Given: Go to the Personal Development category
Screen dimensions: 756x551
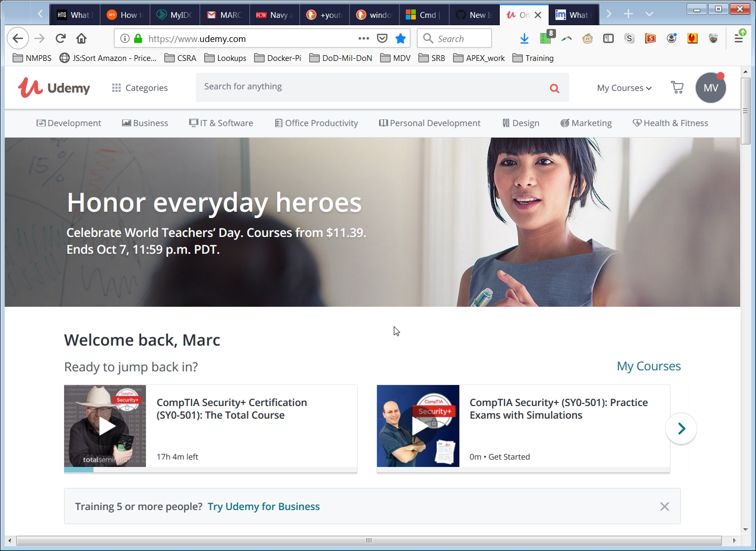Looking at the screenshot, I should coord(429,123).
